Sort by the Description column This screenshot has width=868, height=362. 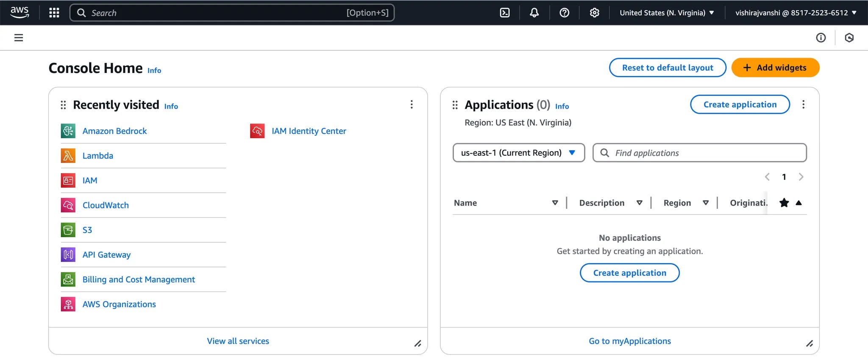coord(640,203)
